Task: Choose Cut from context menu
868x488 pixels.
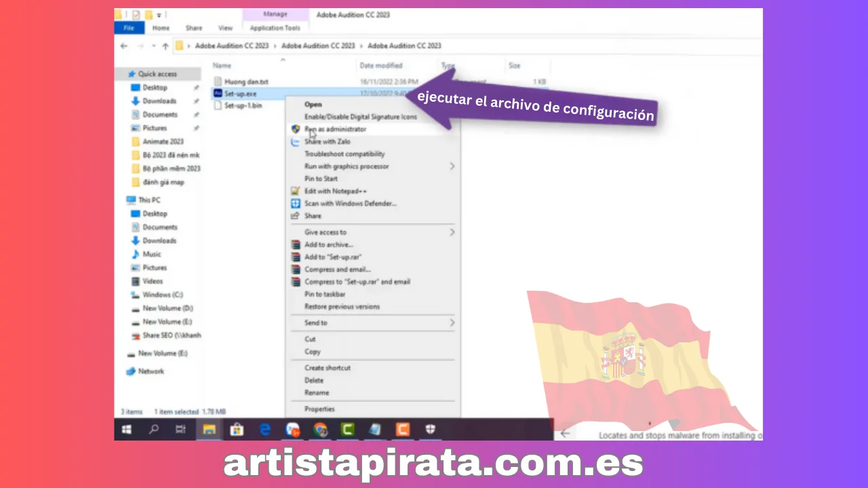Action: (x=310, y=339)
